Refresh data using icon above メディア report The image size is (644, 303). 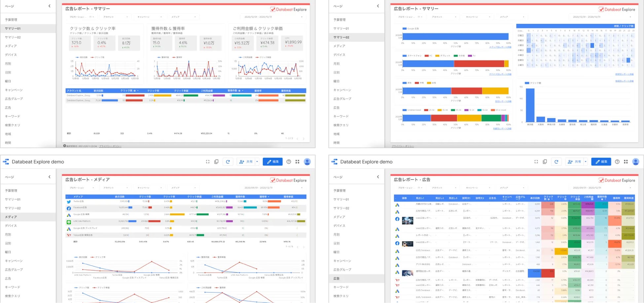pos(228,162)
